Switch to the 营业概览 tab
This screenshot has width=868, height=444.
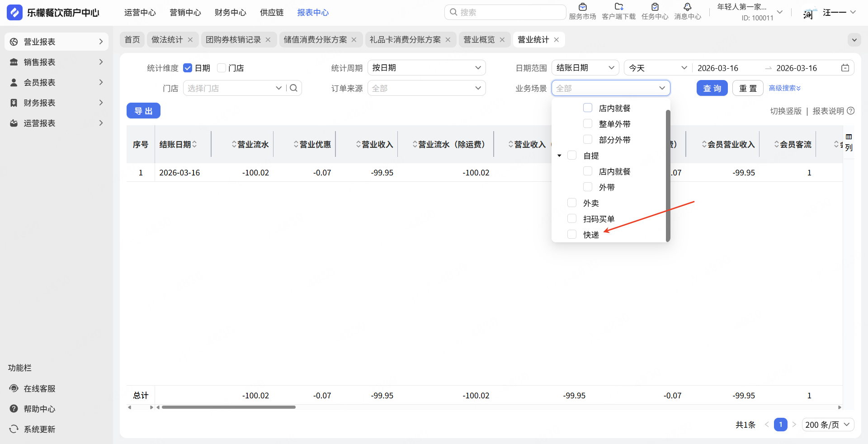(479, 40)
